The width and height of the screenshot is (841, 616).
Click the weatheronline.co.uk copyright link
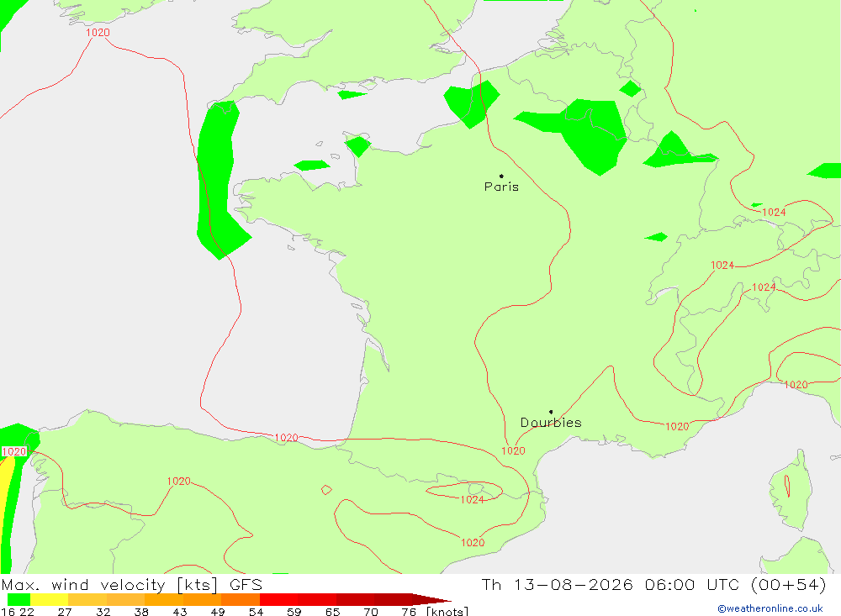770,608
